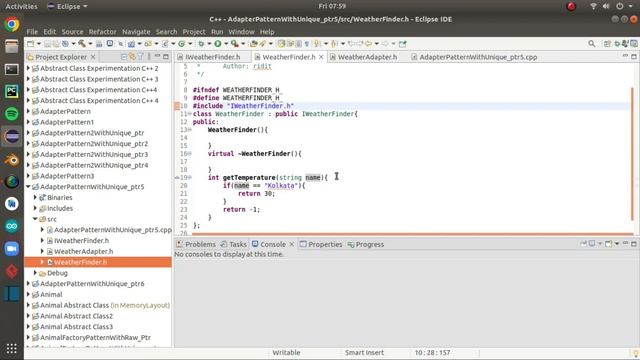This screenshot has width=640, height=360.
Task: Open Spotify from the dock
Action: [11, 113]
